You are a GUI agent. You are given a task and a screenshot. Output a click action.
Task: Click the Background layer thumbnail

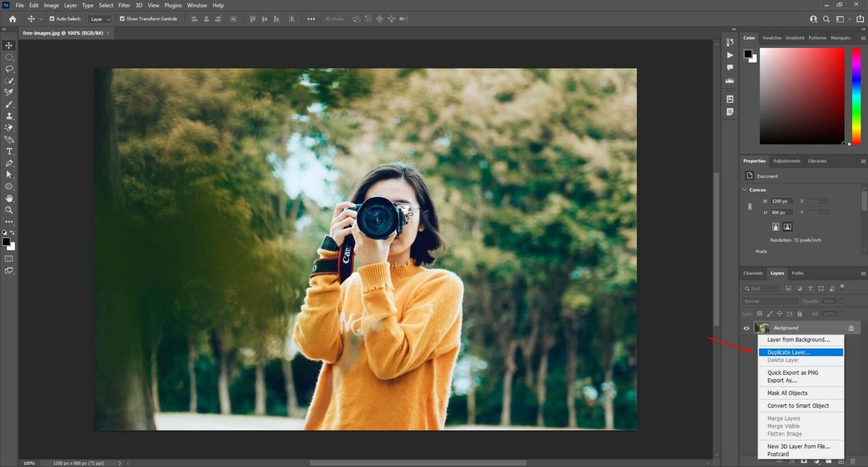tap(762, 328)
